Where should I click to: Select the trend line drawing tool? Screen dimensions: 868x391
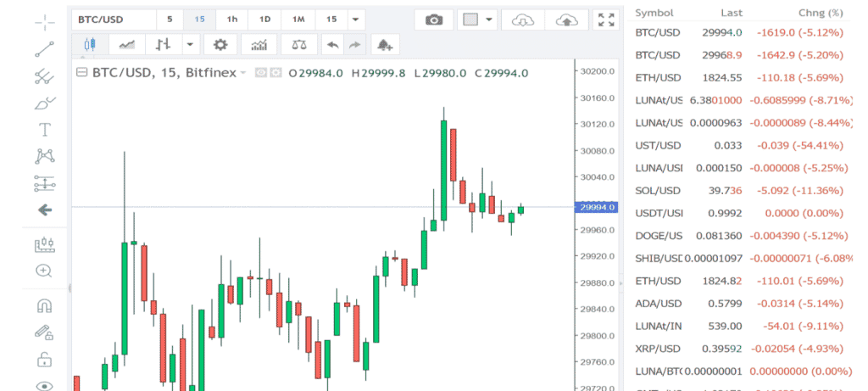tap(45, 49)
